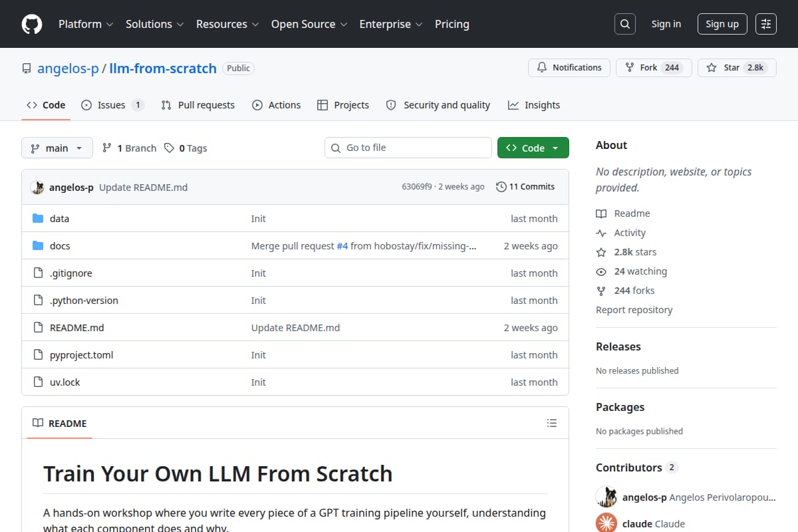Click the fork count 244 badge
798x532 pixels.
[x=672, y=68]
